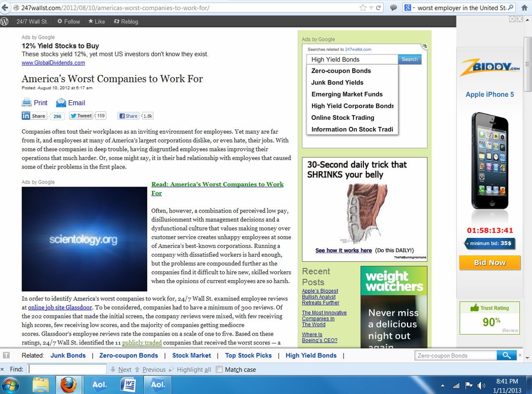This screenshot has height=394, width=532.
Task: Reblog this post in the WordPress bar
Action: 126,21
